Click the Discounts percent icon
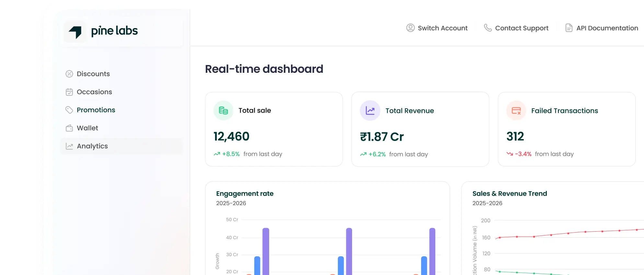 (x=69, y=74)
